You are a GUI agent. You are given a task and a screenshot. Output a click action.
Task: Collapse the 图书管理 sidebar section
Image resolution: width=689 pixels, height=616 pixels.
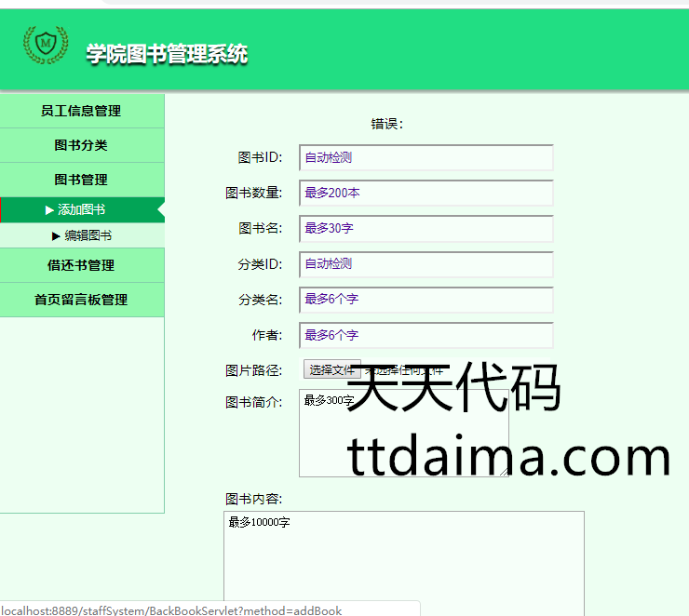81,180
